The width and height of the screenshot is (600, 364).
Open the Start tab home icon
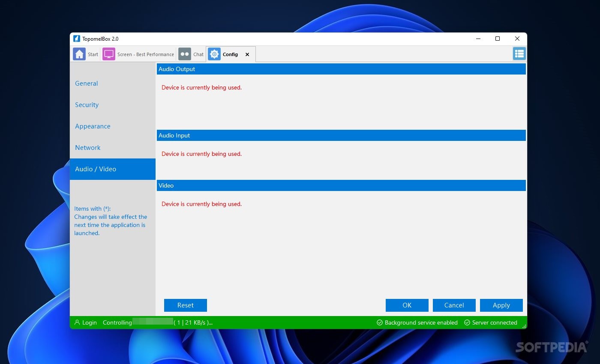[x=79, y=54]
